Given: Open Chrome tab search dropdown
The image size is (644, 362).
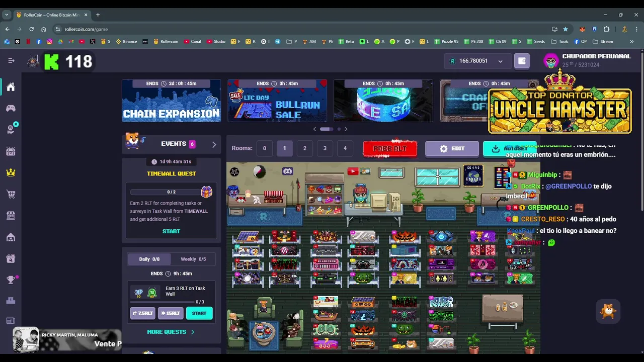Looking at the screenshot, I should pos(7,15).
